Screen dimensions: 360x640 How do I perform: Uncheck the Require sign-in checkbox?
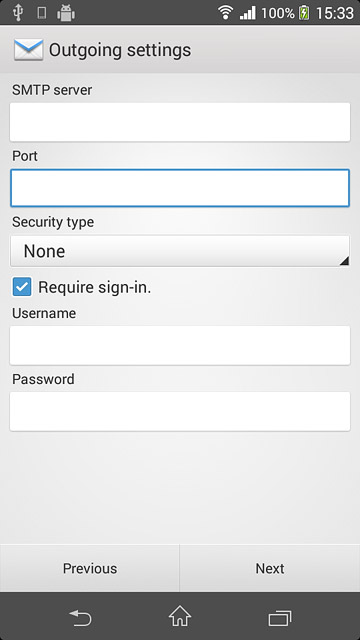click(22, 287)
